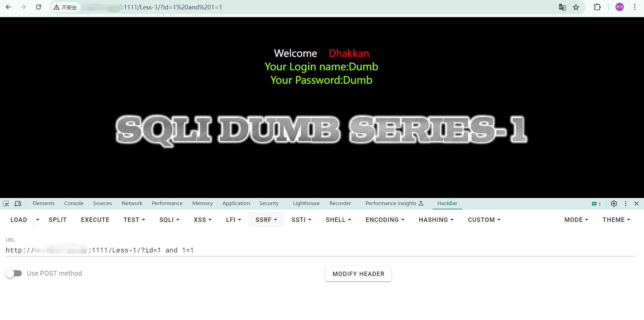Toggle the device toolbar icon
This screenshot has height=320, width=644.
[18, 203]
